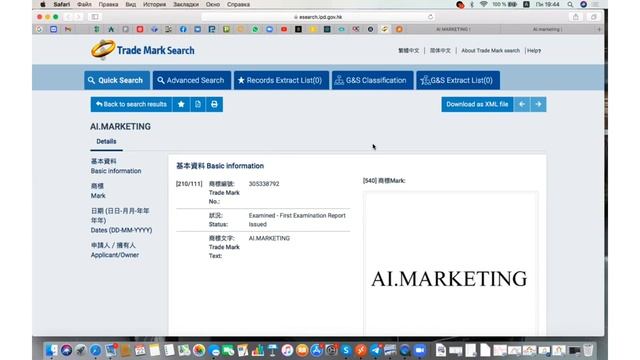Select the Details tab
The image size is (640, 360).
coord(106,142)
